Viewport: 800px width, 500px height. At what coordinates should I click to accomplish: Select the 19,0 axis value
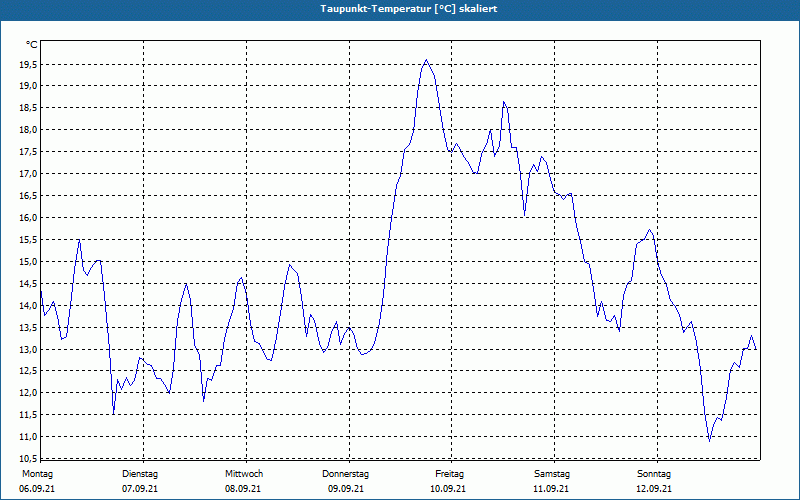pos(29,86)
